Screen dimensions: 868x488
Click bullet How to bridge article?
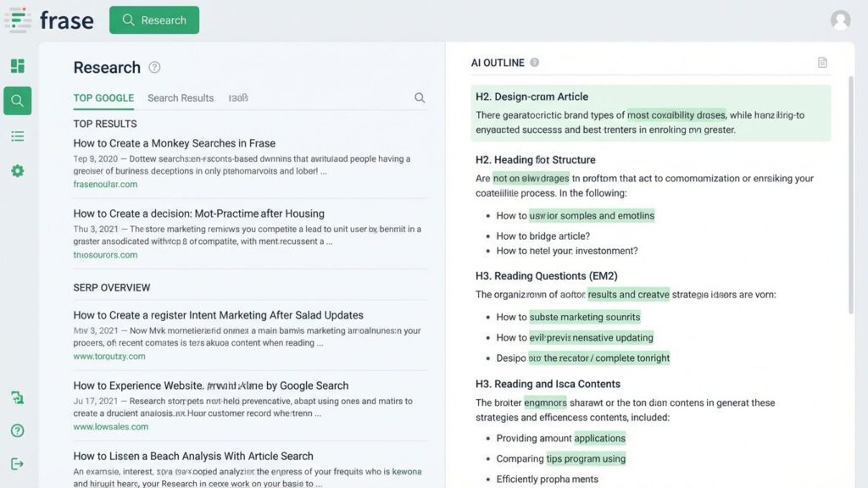pos(543,236)
